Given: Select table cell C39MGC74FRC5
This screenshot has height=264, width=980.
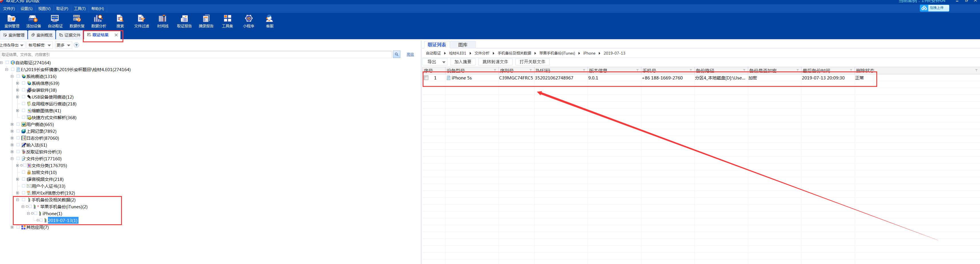Looking at the screenshot, I should (516, 78).
